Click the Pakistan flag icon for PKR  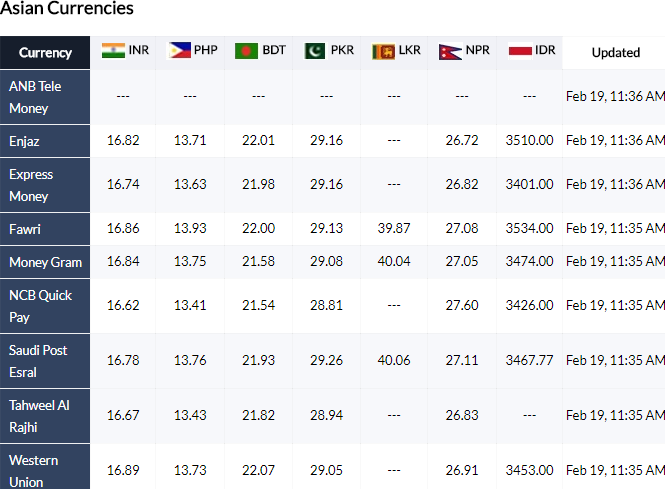click(x=315, y=51)
